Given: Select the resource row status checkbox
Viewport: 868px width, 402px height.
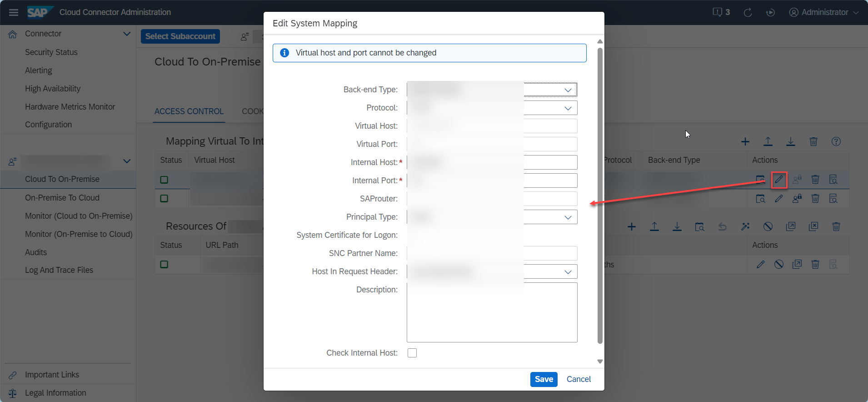Looking at the screenshot, I should tap(164, 265).
